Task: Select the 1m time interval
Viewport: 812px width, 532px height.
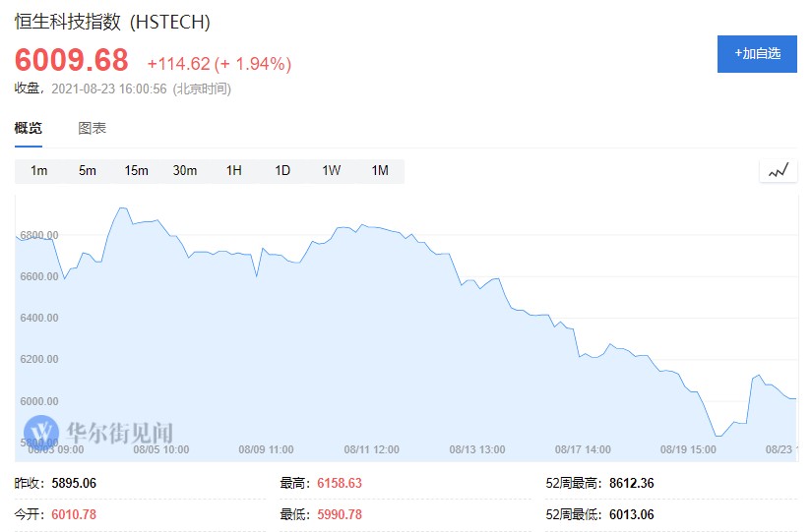Action: [39, 170]
